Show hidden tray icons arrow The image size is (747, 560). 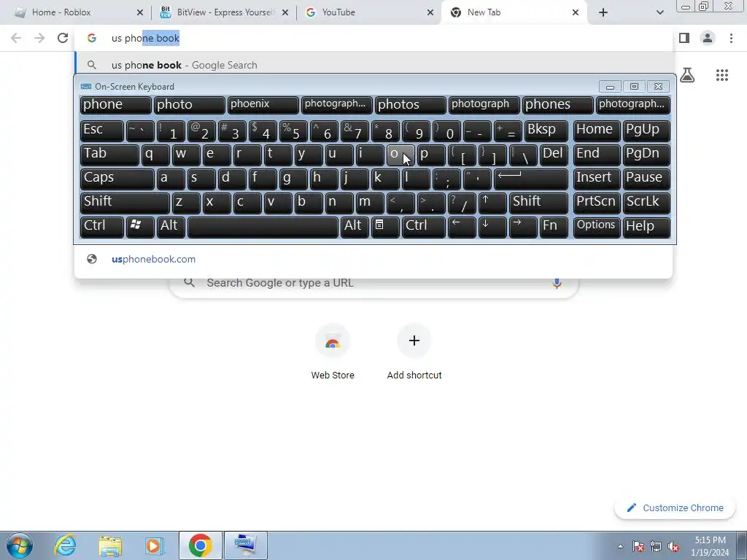(620, 546)
